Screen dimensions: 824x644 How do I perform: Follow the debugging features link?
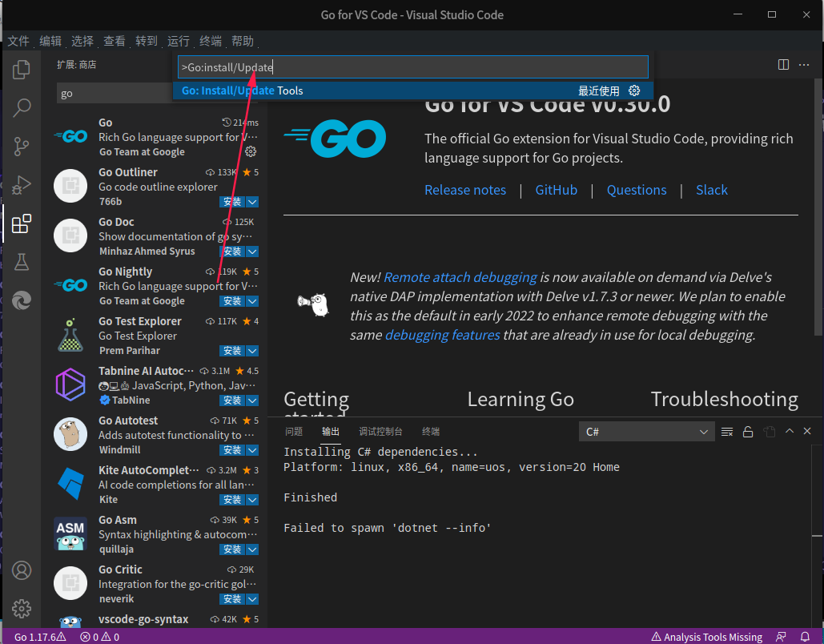[x=443, y=335]
